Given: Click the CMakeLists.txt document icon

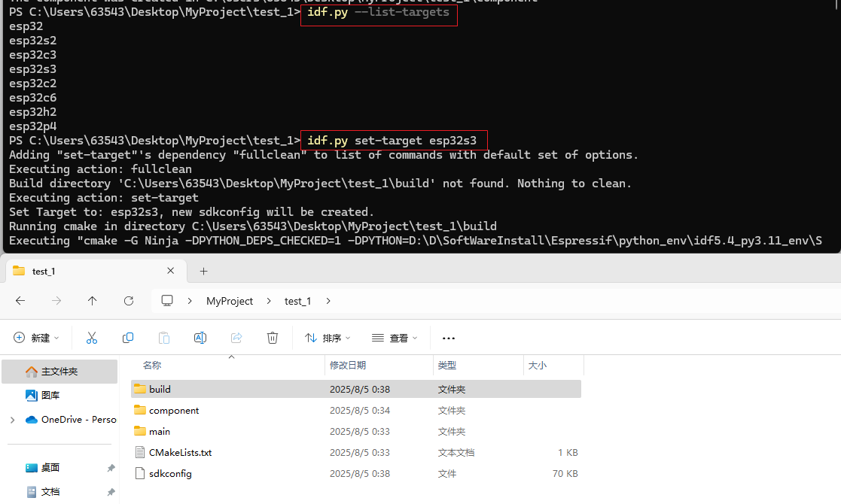Looking at the screenshot, I should point(140,453).
